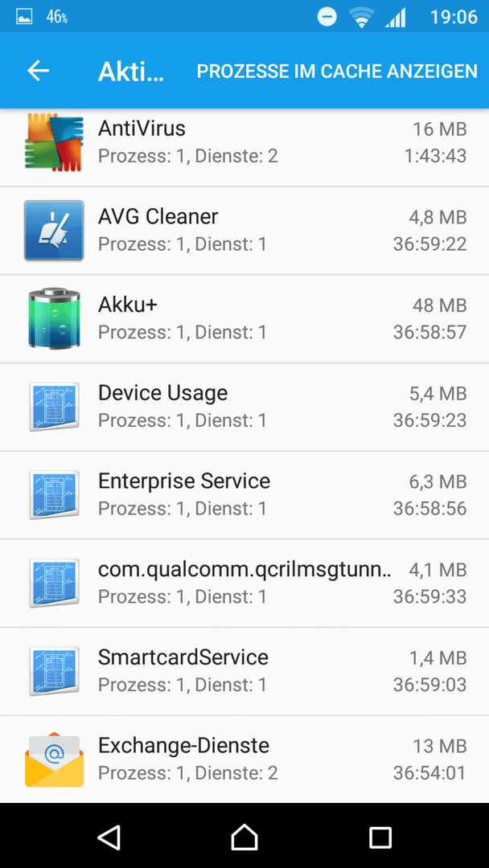The image size is (489, 868).
Task: Select the AVG Cleaner list entry
Action: click(244, 231)
